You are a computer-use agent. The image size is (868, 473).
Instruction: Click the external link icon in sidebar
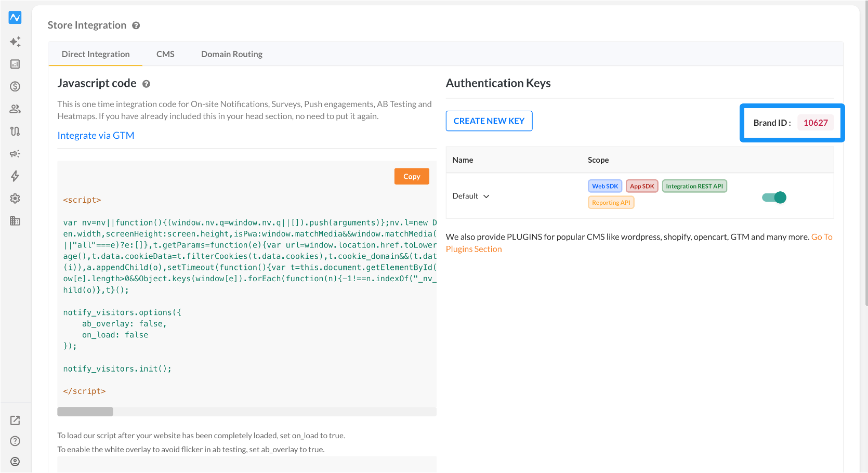click(15, 420)
